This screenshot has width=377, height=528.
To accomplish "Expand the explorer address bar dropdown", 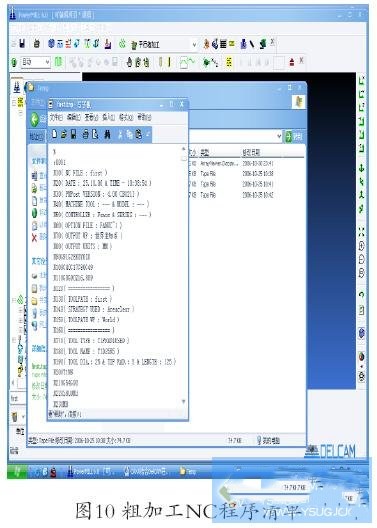I will tap(279, 136).
